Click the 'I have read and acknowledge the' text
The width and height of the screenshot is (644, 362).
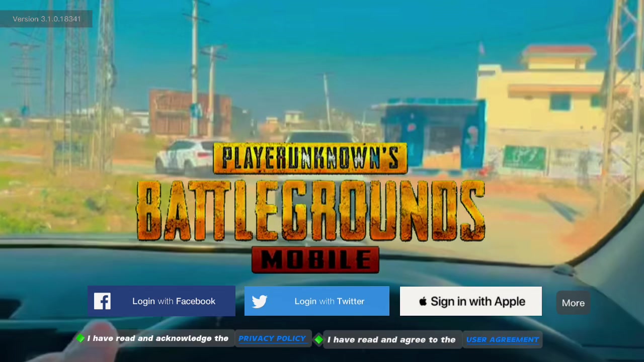158,338
